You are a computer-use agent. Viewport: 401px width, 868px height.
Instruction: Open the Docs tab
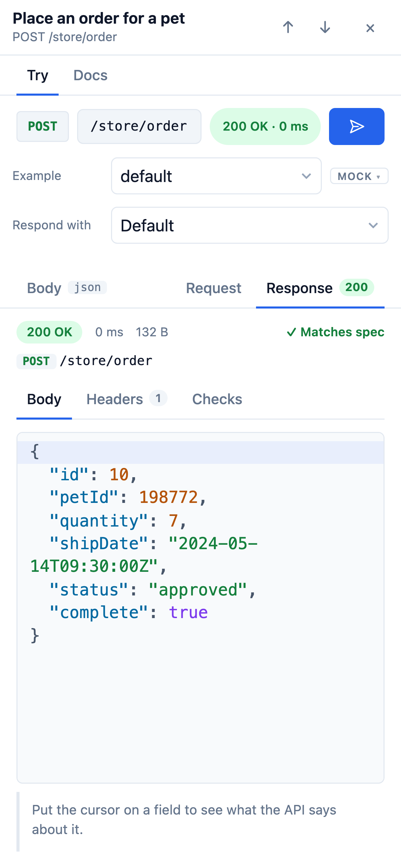coord(90,75)
